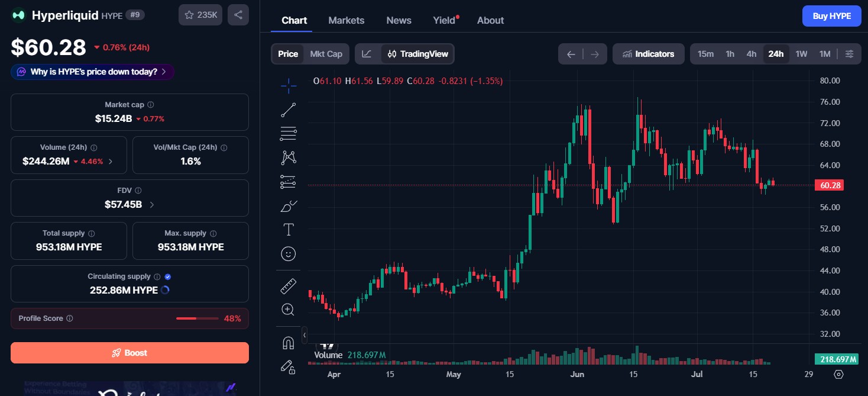The image size is (868, 396).
Task: Collapse the drawing toolbar arrow
Action: (x=305, y=335)
